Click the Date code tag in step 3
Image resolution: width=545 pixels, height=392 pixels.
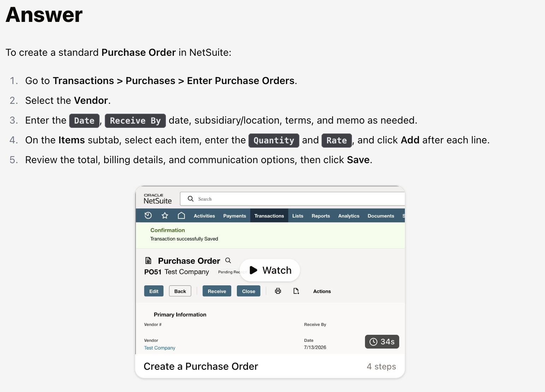tap(84, 121)
